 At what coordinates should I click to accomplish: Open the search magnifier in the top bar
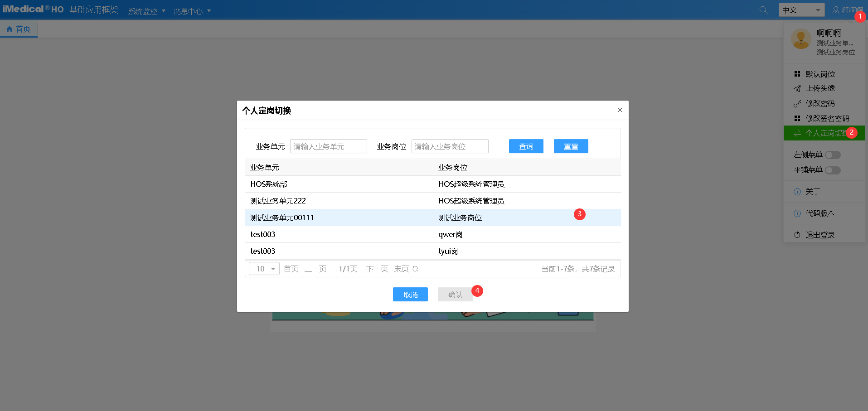coord(763,10)
